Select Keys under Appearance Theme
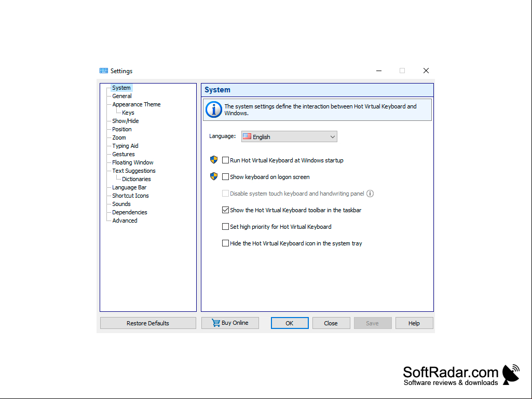This screenshot has width=532, height=399. 128,113
